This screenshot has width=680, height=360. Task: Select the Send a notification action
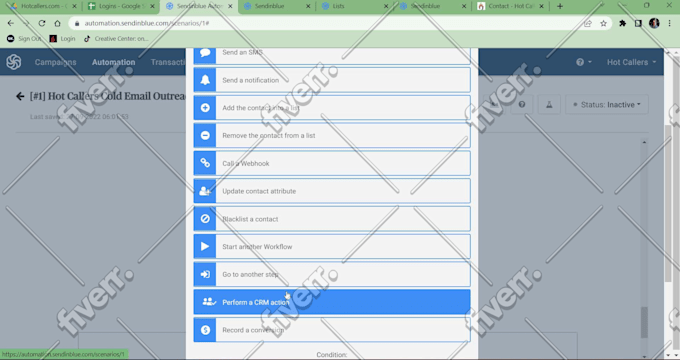click(332, 80)
